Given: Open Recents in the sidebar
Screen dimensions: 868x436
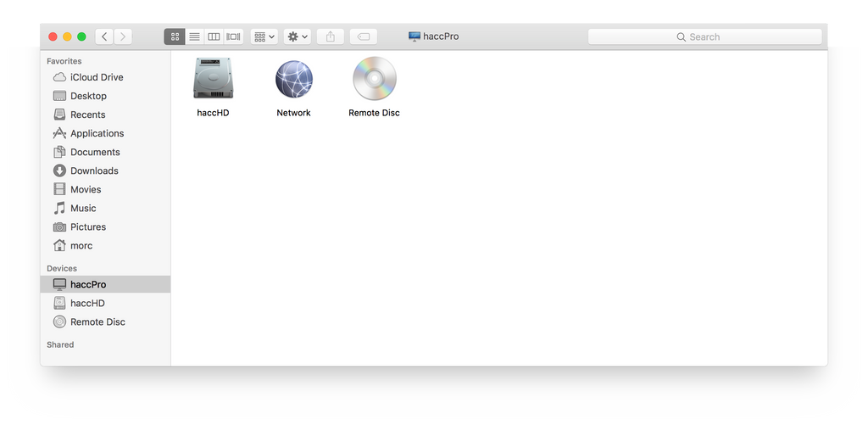Looking at the screenshot, I should click(x=105, y=115).
